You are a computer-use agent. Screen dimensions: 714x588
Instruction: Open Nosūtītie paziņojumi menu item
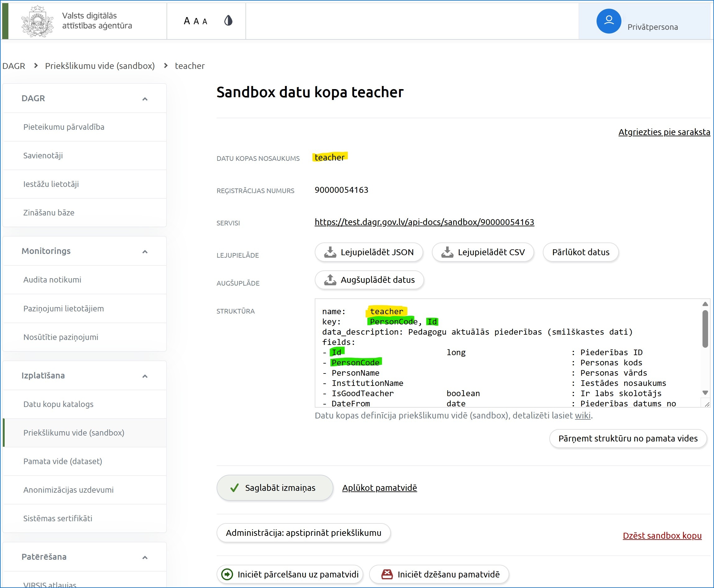pos(85,337)
